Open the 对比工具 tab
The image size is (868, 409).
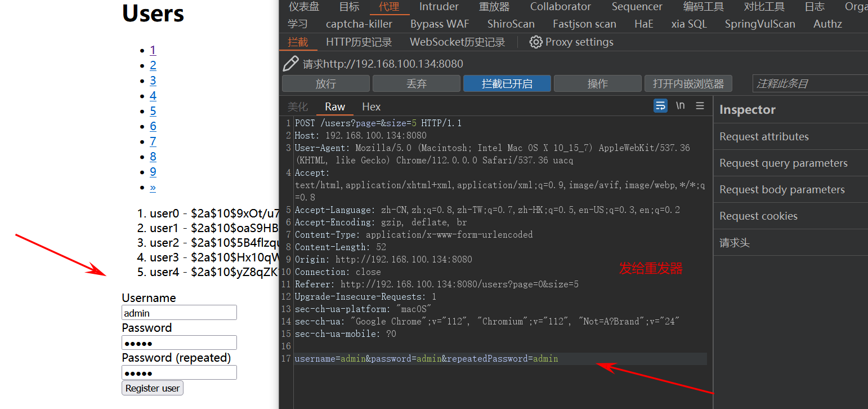pyautogui.click(x=764, y=7)
